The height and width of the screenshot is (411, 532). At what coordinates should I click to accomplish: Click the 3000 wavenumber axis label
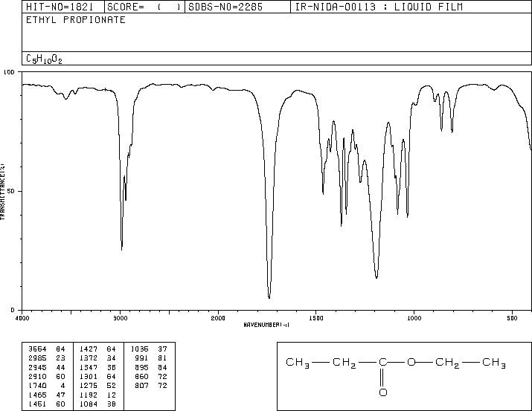120,318
